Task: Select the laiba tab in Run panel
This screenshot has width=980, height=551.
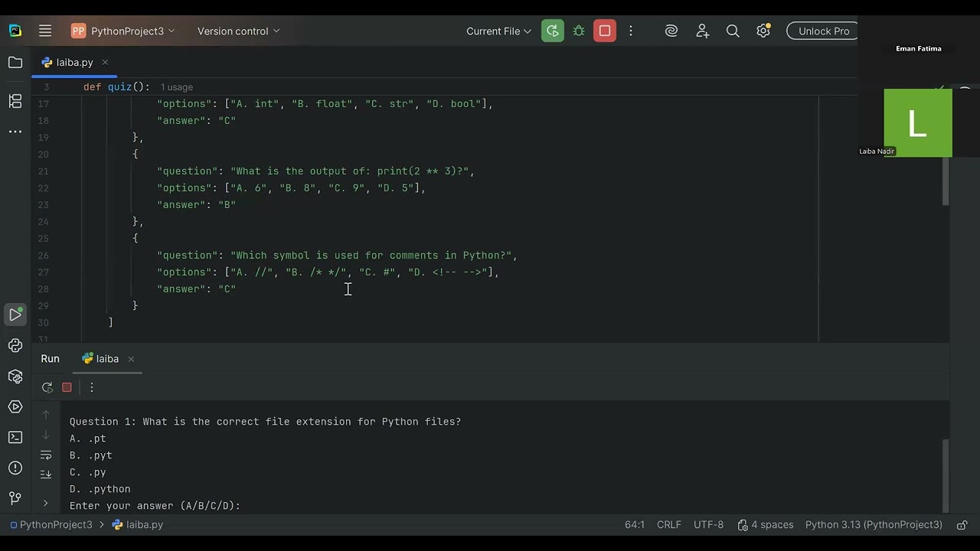Action: click(x=107, y=359)
